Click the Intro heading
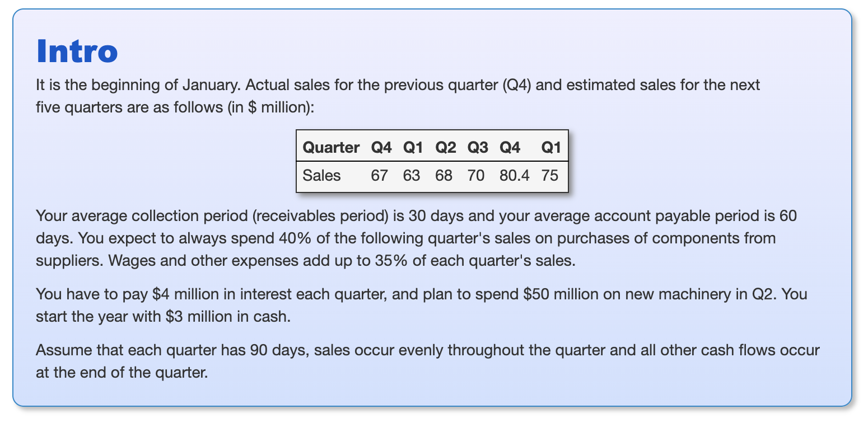 coord(77,51)
